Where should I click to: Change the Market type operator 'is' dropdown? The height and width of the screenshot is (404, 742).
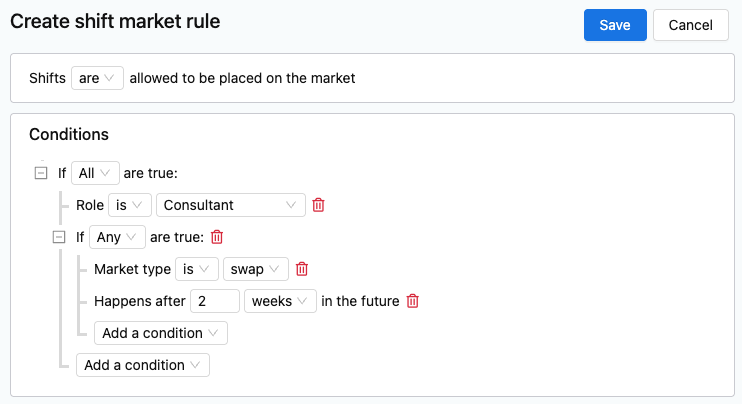coord(197,269)
